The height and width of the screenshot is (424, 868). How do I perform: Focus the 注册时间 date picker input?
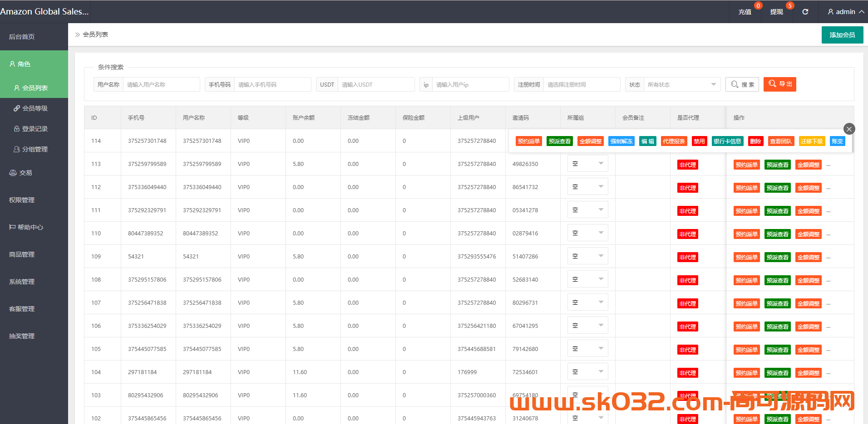point(582,84)
